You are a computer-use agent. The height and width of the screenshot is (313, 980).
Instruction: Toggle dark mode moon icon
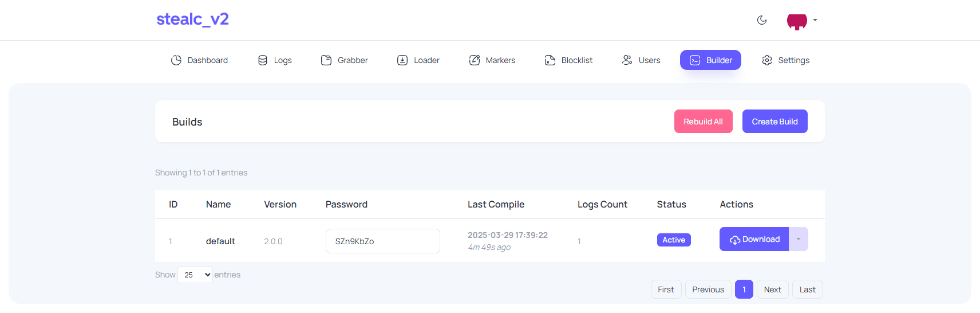point(762,20)
